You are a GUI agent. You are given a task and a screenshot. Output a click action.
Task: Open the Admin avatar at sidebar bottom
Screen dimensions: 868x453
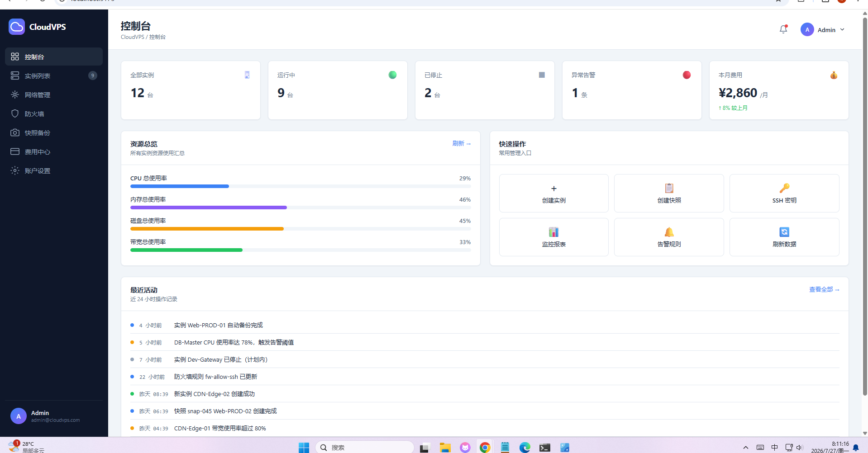pyautogui.click(x=19, y=416)
